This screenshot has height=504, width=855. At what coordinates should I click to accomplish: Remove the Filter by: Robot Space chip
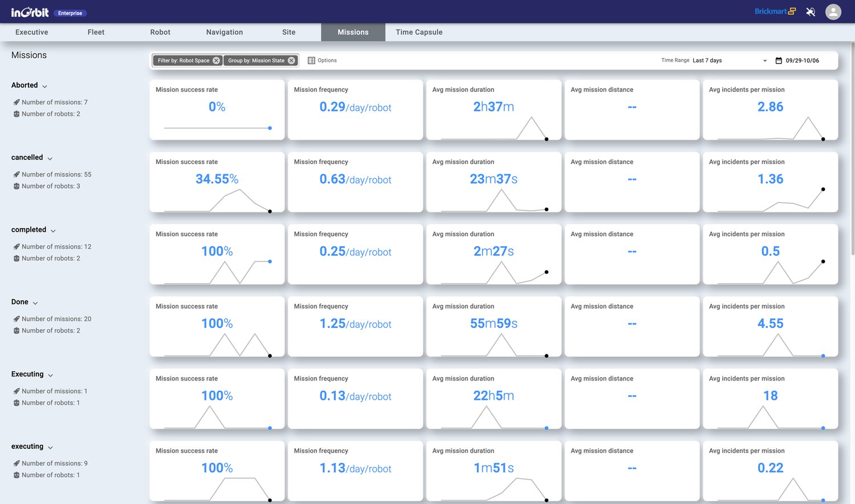click(216, 60)
